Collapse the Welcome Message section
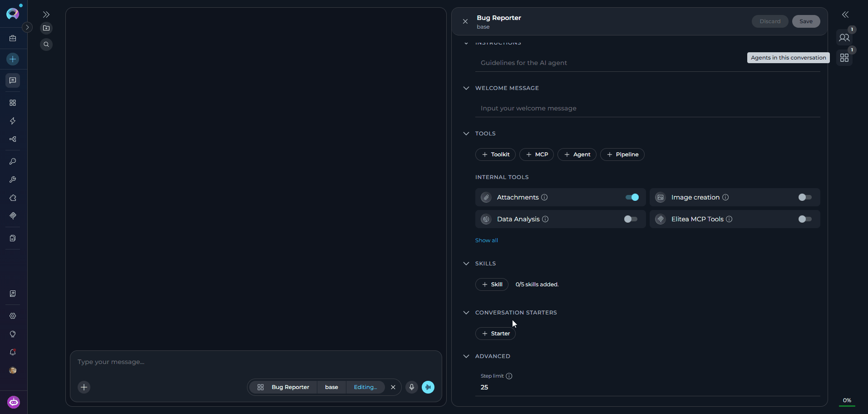Viewport: 868px width, 414px height. pos(466,88)
